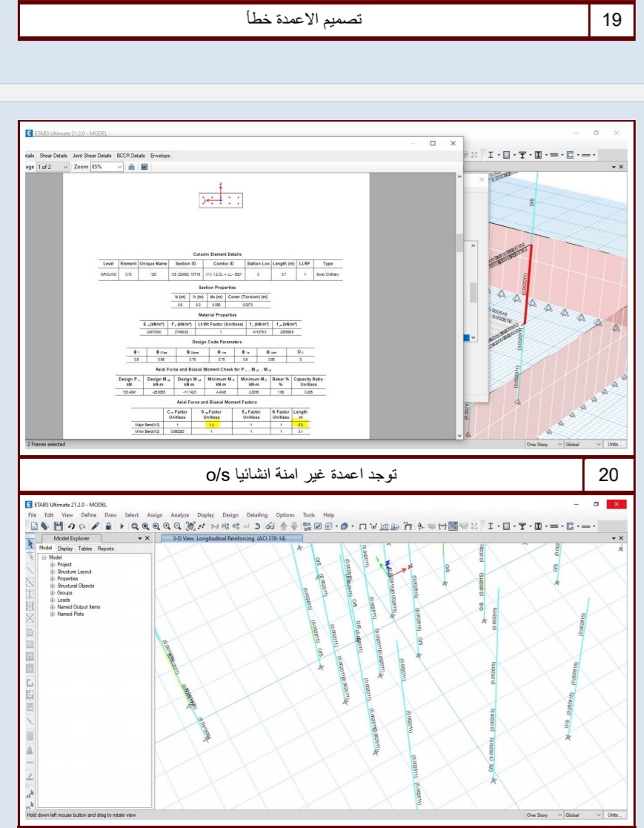Image resolution: width=644 pixels, height=828 pixels.
Task: Open the Assign menu
Action: pyautogui.click(x=155, y=515)
